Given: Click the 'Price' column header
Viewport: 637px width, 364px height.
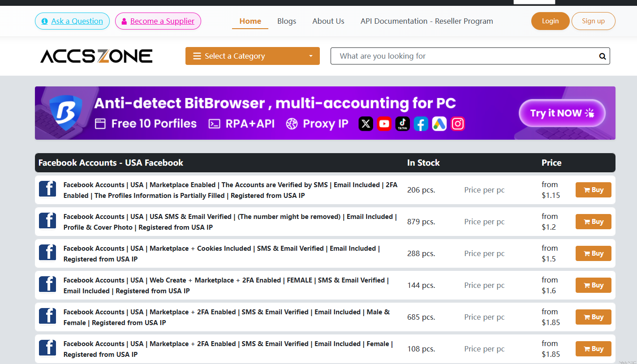Looking at the screenshot, I should (551, 163).
